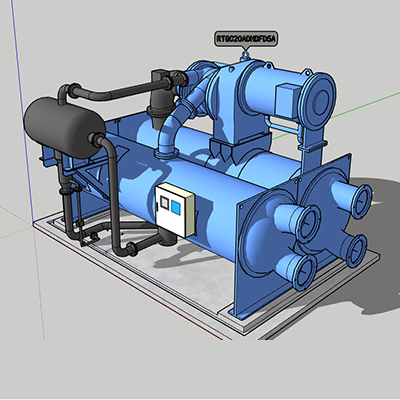The width and height of the screenshot is (400, 400).
Task: Select the blue square on control panel
Action: [176, 207]
